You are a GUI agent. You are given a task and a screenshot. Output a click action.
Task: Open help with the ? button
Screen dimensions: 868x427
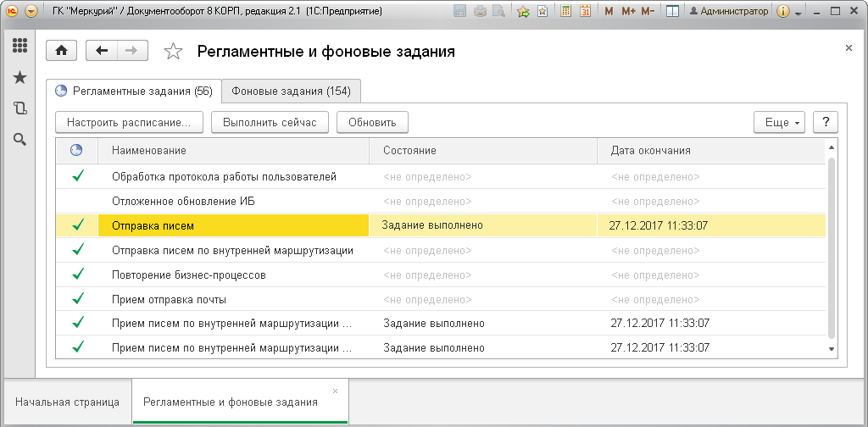point(826,122)
